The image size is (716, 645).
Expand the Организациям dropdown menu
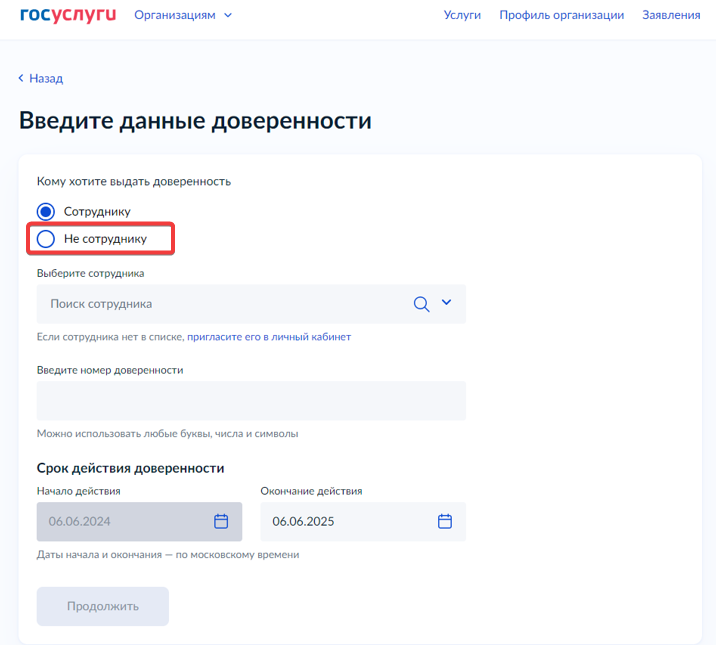pyautogui.click(x=183, y=15)
